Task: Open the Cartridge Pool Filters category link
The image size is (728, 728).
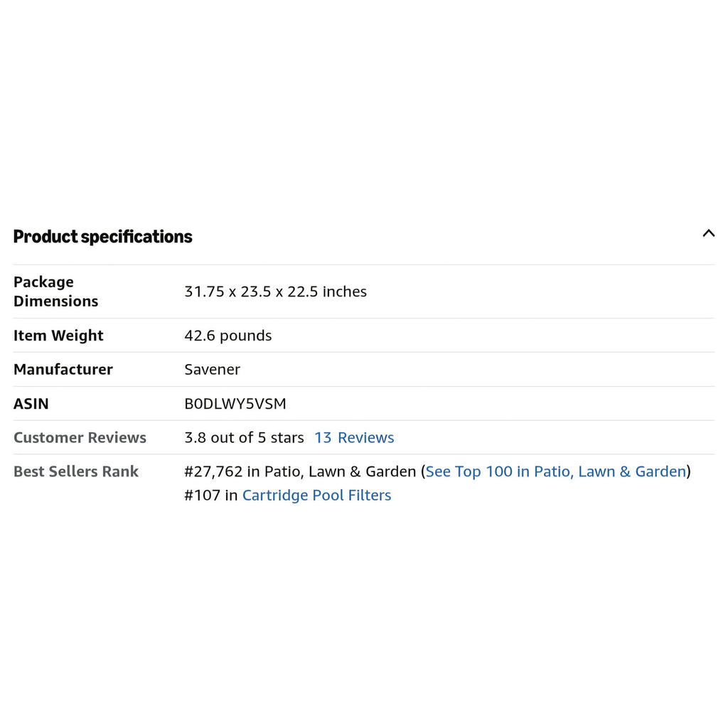Action: point(316,495)
